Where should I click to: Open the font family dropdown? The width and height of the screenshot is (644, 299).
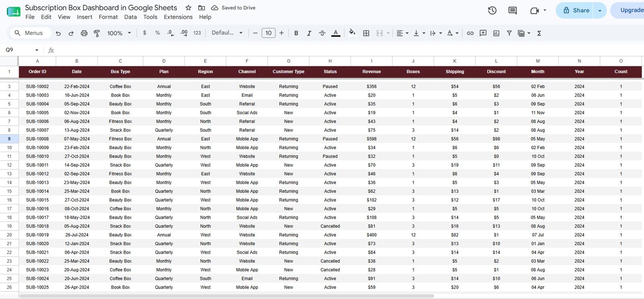click(x=227, y=33)
